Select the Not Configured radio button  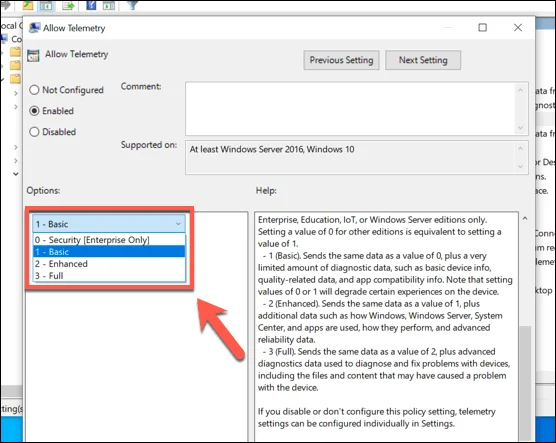click(34, 90)
